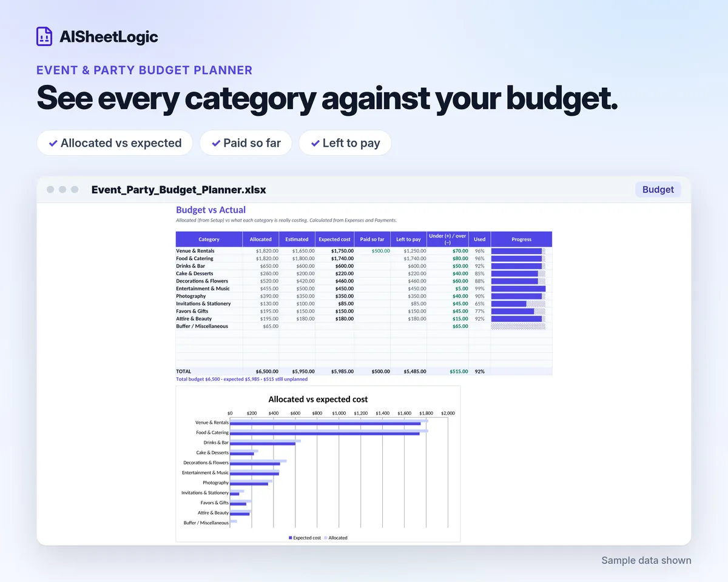Click the Buffer / Miscellaneous progress bar
This screenshot has width=728, height=582.
(518, 326)
